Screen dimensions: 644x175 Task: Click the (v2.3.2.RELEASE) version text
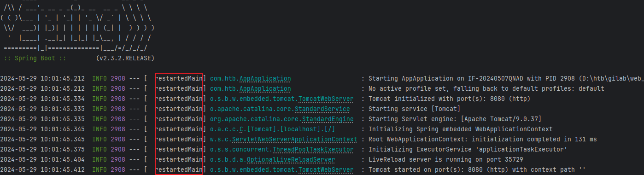(125, 59)
